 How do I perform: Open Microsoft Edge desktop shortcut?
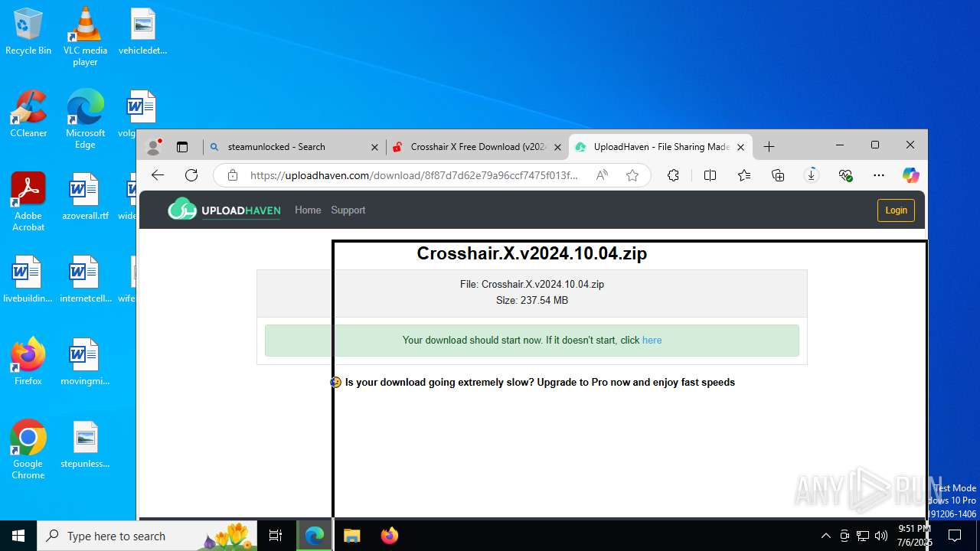pyautogui.click(x=85, y=119)
